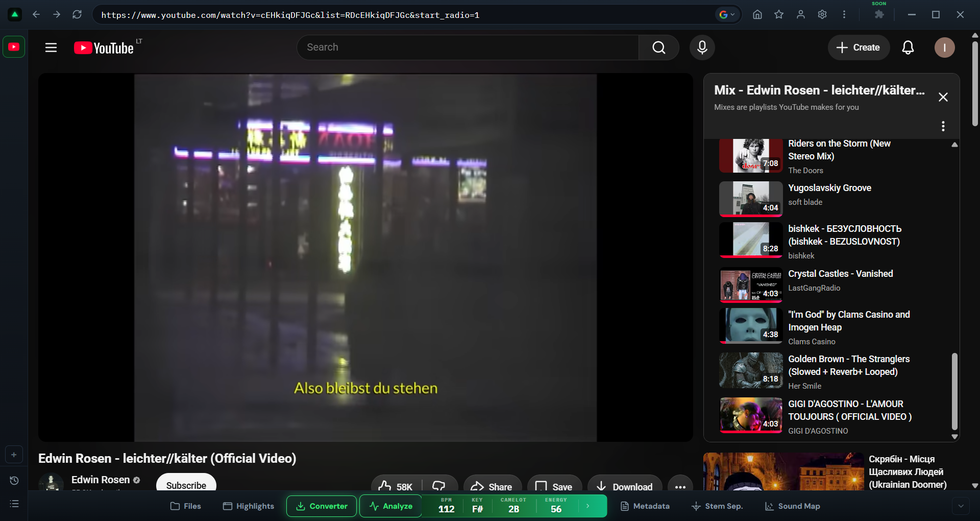Open the notifications bell

[908, 48]
